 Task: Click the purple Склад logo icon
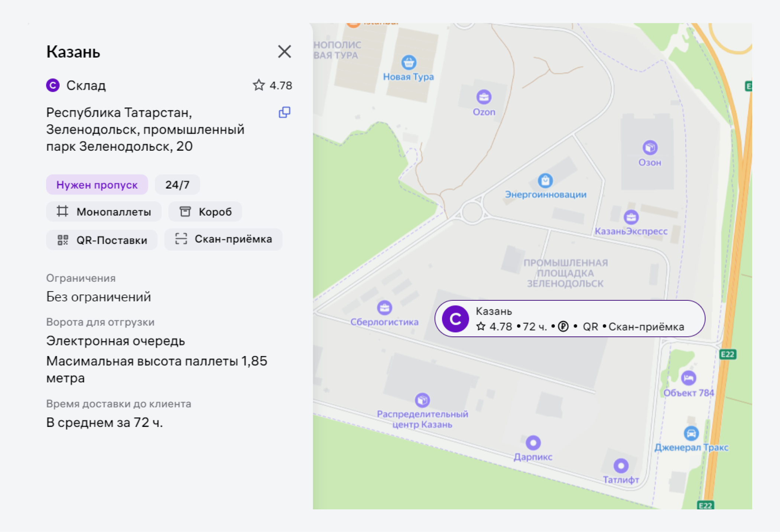[x=53, y=85]
